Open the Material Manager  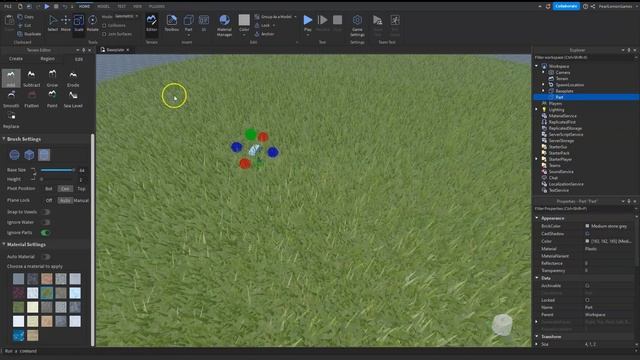pos(224,25)
